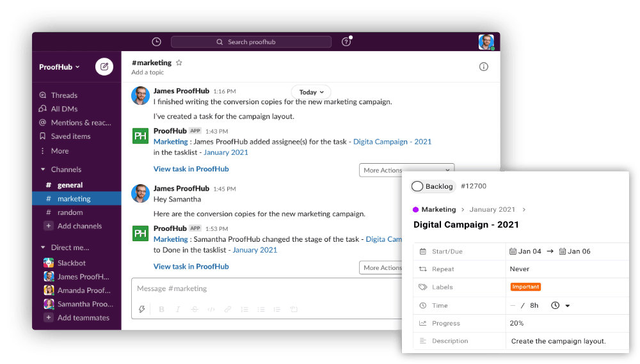
Task: Toggle italic formatting in message box
Action: pyautogui.click(x=178, y=309)
